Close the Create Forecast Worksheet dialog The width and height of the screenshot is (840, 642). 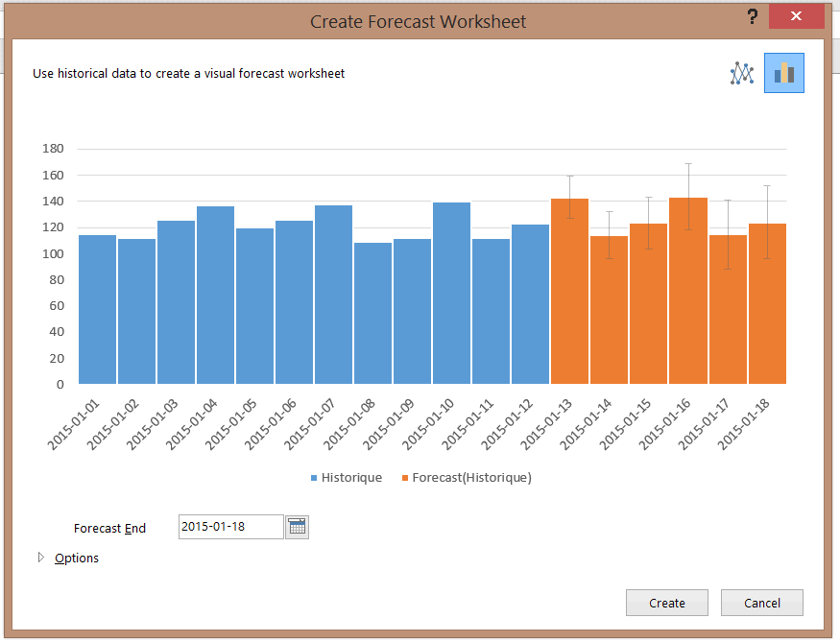click(x=797, y=17)
